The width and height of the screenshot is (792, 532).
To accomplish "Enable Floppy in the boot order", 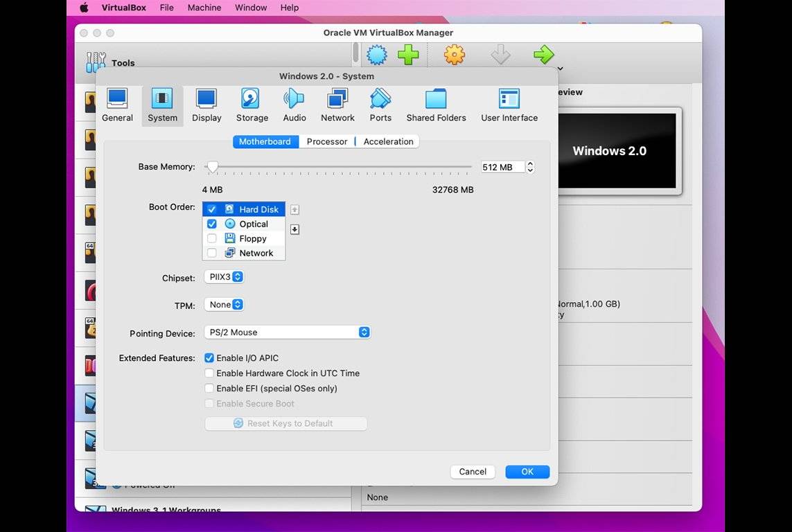I will [x=212, y=238].
